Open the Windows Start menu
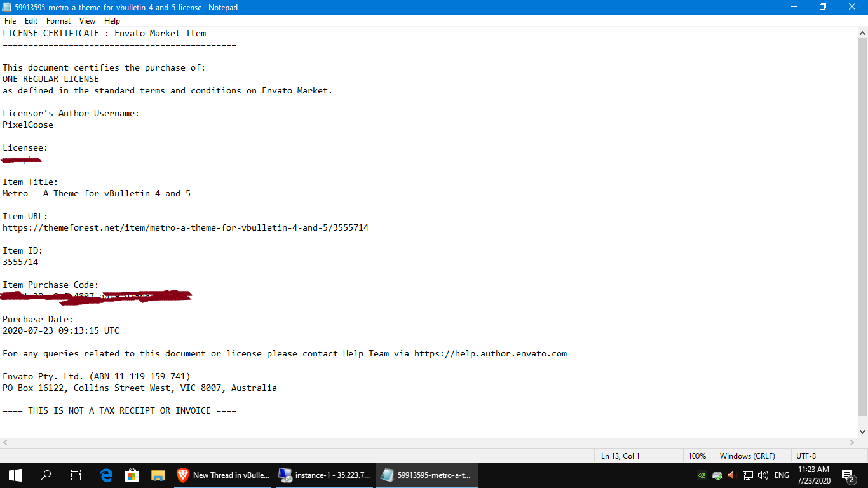Image resolution: width=868 pixels, height=488 pixels. click(15, 475)
